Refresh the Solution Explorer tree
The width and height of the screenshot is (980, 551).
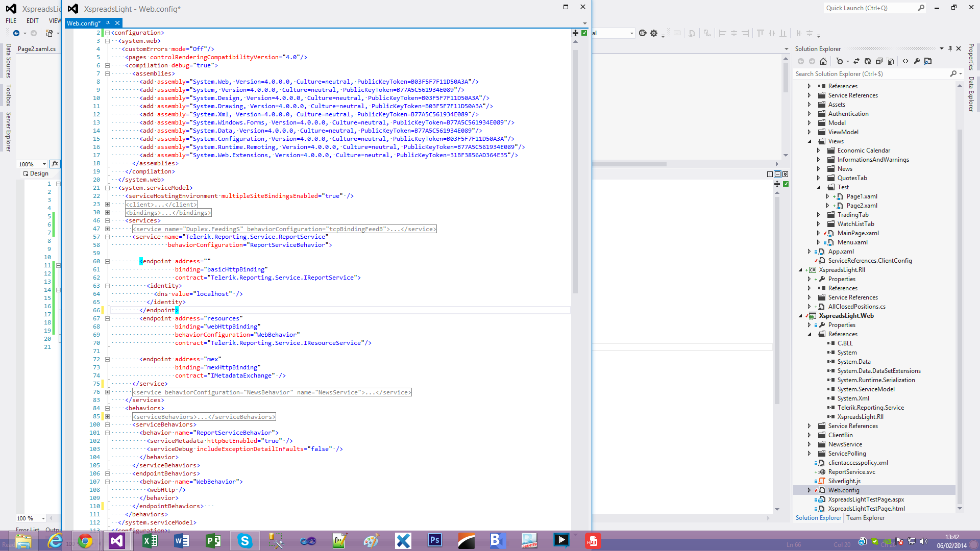coord(868,61)
